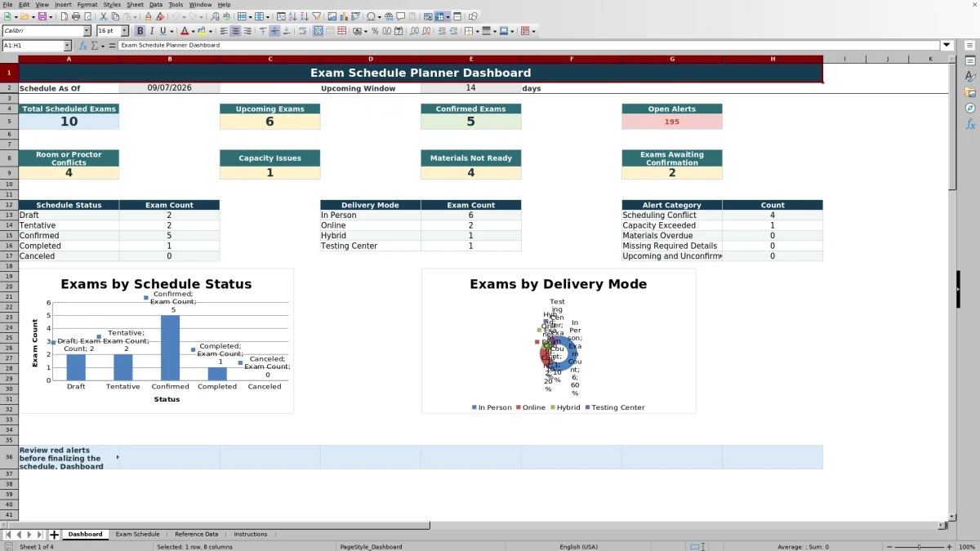The width and height of the screenshot is (980, 551).
Task: Expand the formula bar arrow
Action: (947, 46)
